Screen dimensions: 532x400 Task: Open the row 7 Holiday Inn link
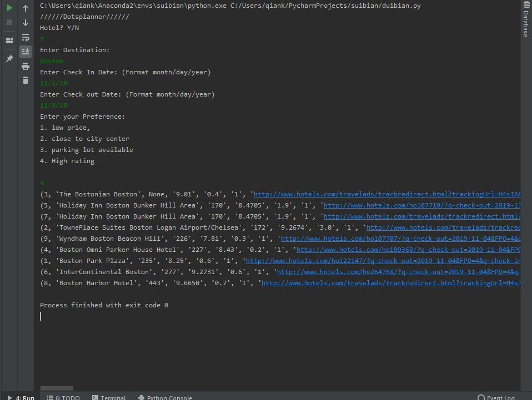coord(421,216)
